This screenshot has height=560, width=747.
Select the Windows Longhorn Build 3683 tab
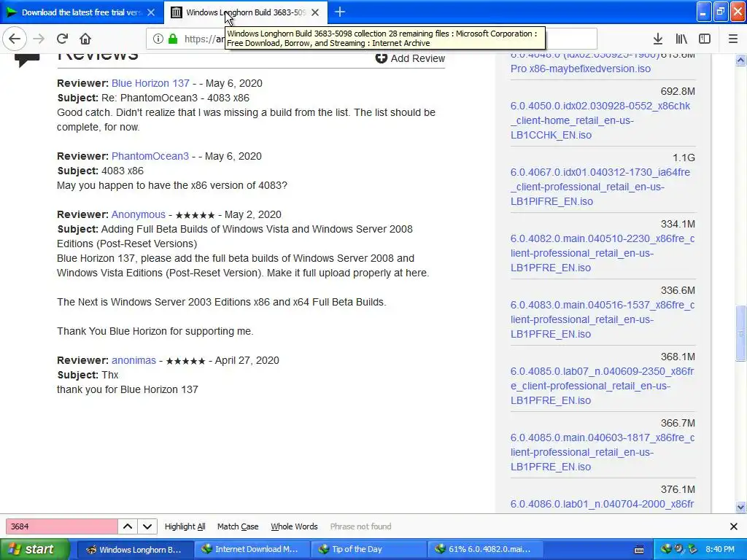[246, 12]
